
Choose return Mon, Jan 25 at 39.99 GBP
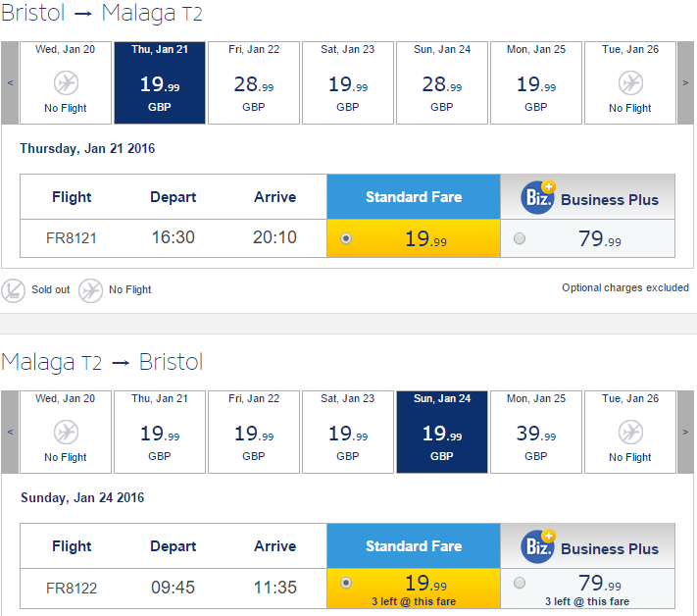point(536,432)
